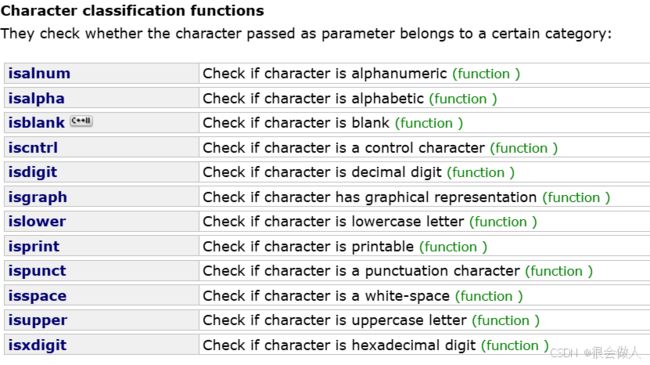This screenshot has width=650, height=365.
Task: Open the isalpha function link
Action: (36, 98)
